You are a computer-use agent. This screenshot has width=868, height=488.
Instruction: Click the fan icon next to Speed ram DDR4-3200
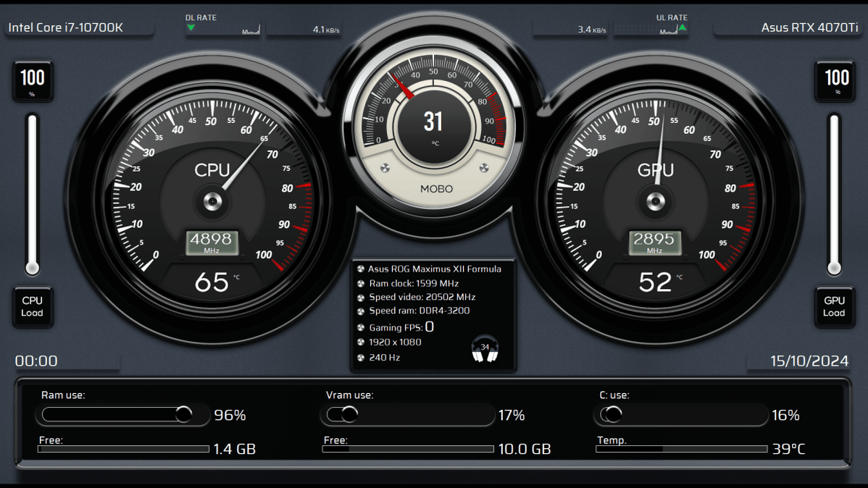coord(359,312)
